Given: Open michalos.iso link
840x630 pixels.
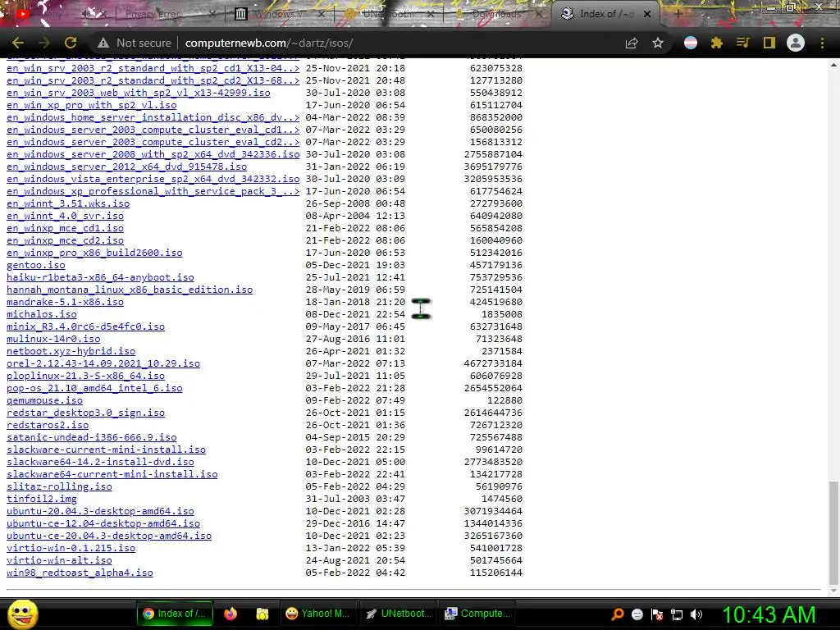Looking at the screenshot, I should [x=42, y=314].
